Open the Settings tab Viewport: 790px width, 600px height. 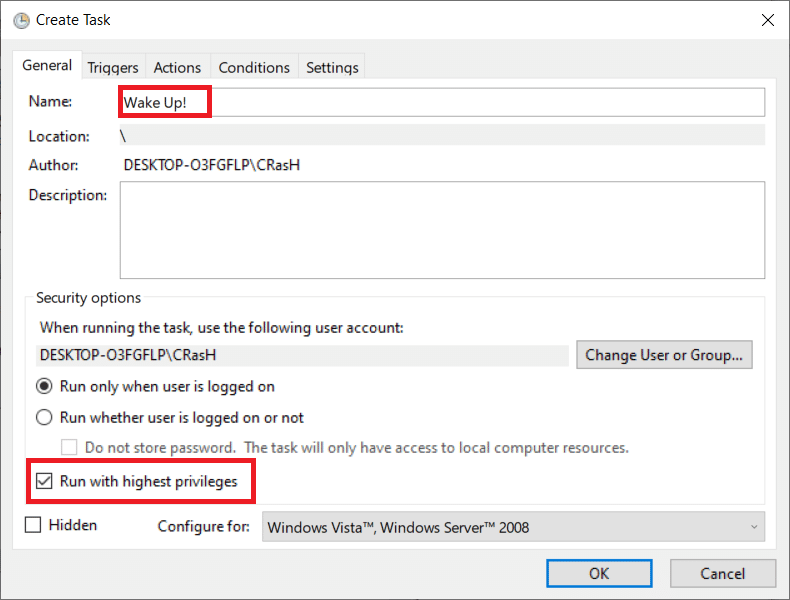(332, 68)
